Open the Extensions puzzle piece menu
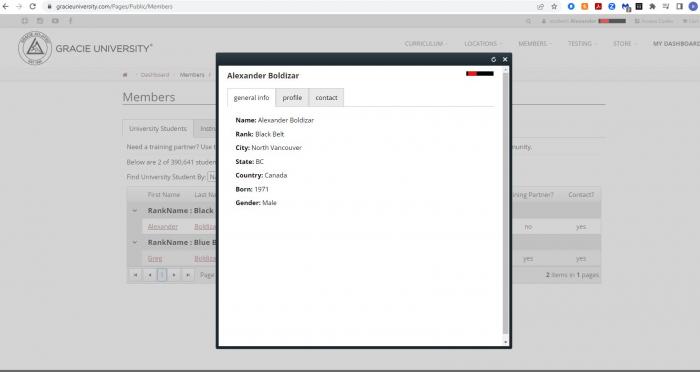 652,7
